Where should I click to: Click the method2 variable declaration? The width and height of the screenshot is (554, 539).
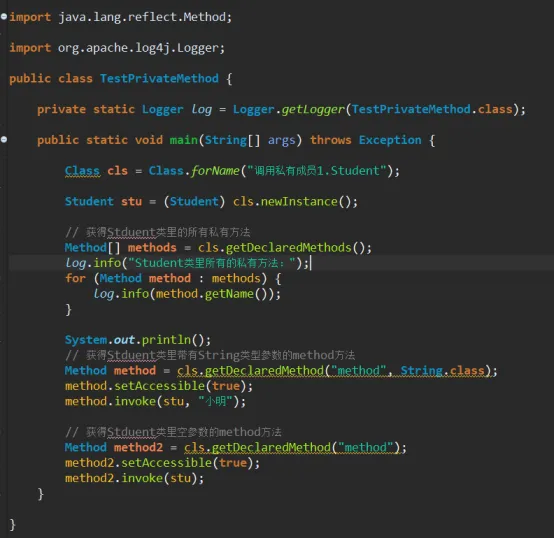coord(138,448)
